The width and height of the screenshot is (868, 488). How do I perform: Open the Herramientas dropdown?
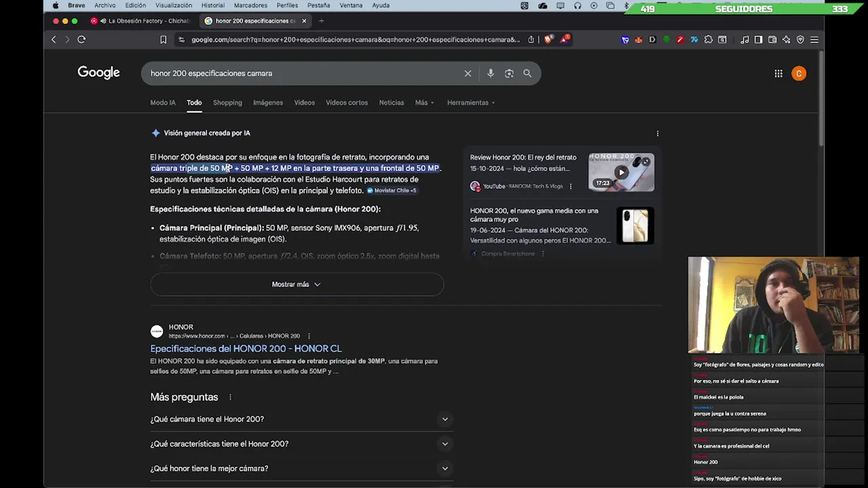click(471, 102)
